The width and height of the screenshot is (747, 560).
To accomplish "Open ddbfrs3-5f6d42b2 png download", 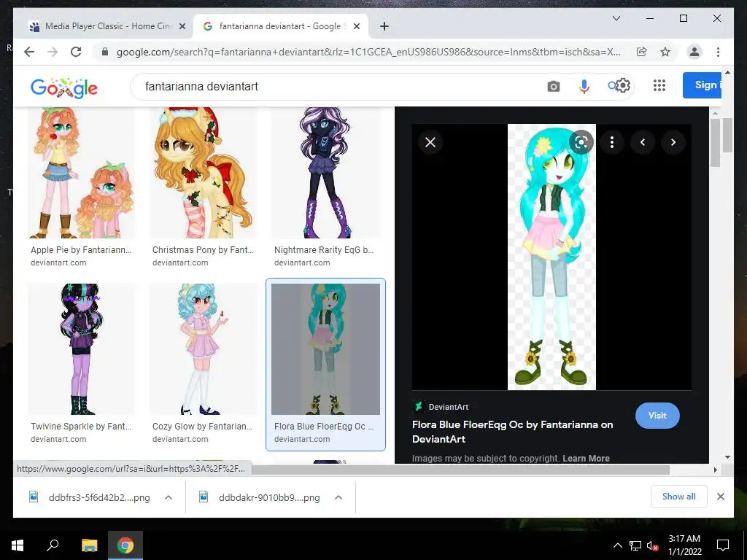I will (x=98, y=497).
